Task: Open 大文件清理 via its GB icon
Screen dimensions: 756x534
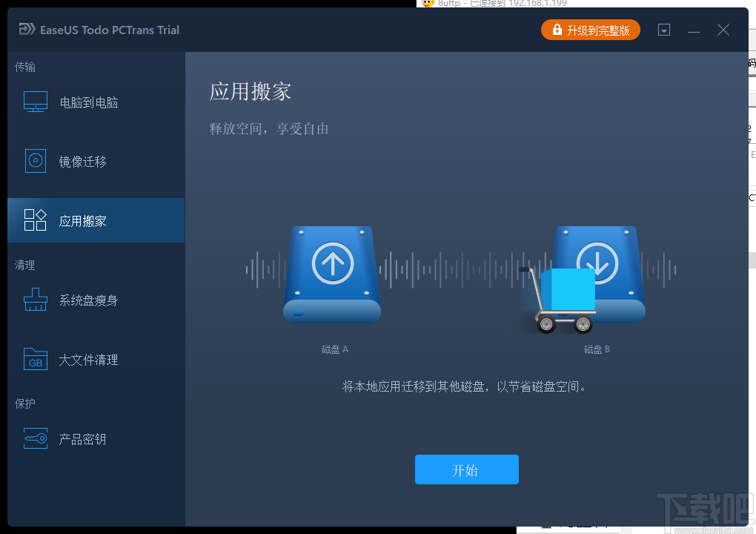Action: [35, 360]
